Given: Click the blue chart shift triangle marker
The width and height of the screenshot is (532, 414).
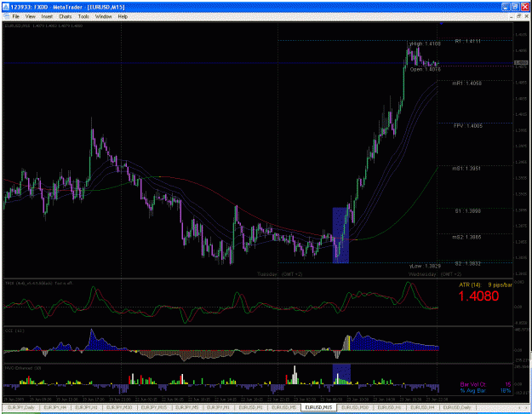Looking at the screenshot, I should click(x=442, y=24).
